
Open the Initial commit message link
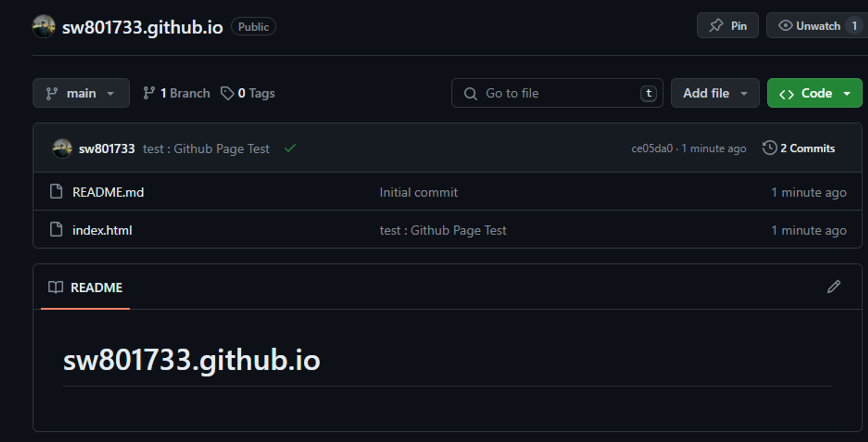(x=418, y=192)
